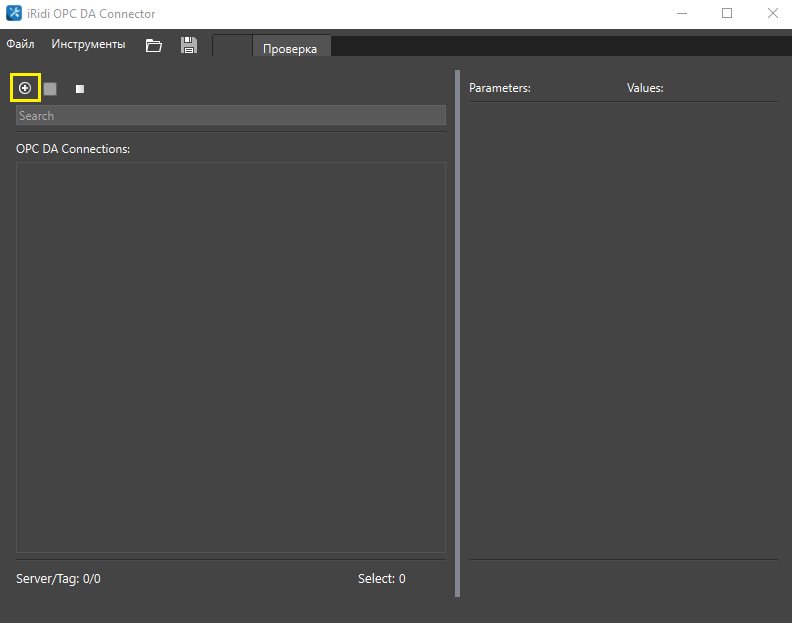Save with the floppy disk icon
This screenshot has width=792, height=623.
pos(188,45)
